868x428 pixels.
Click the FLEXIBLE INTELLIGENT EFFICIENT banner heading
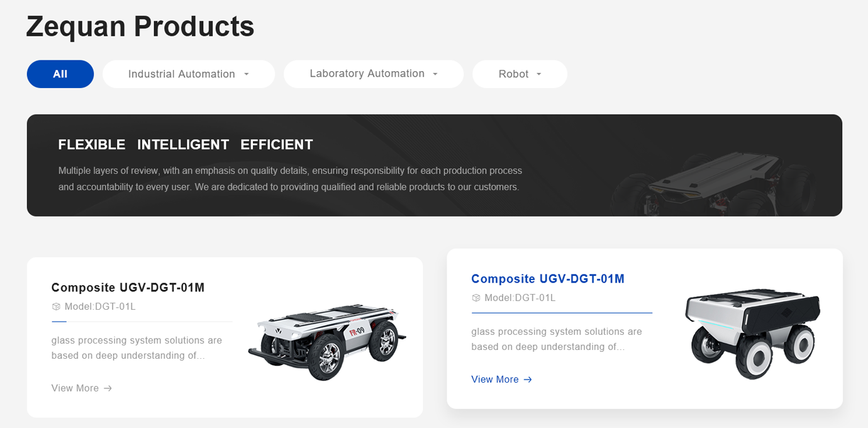[186, 145]
